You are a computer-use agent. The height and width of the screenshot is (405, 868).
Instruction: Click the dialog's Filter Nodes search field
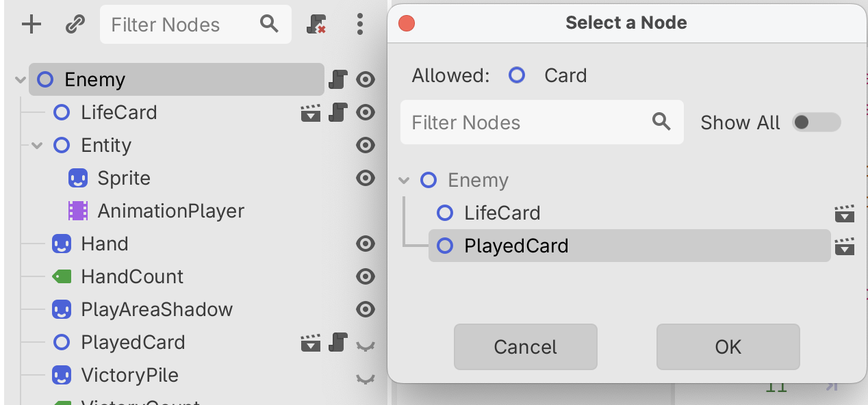pos(527,122)
